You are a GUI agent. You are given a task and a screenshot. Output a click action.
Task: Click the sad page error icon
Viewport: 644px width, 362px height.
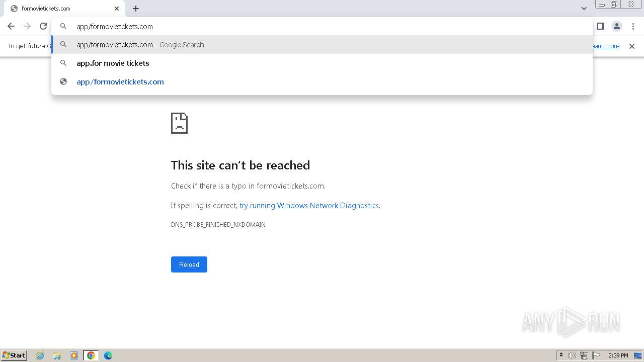[180, 123]
